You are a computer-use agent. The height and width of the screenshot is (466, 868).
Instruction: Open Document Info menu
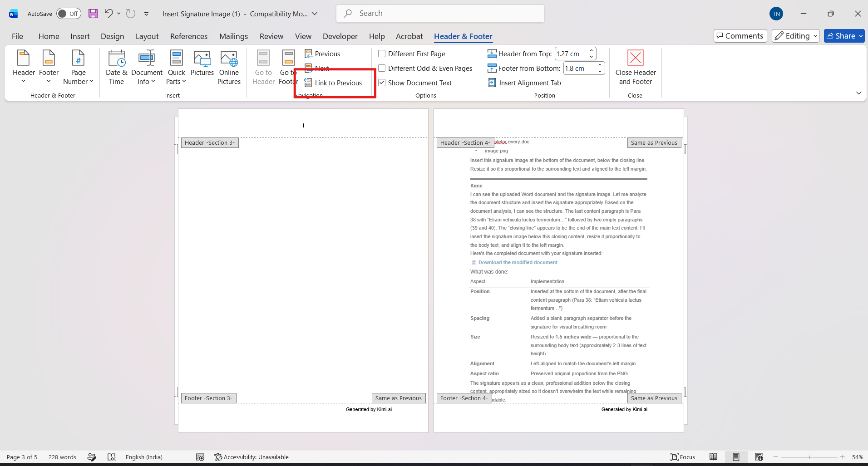pos(147,67)
